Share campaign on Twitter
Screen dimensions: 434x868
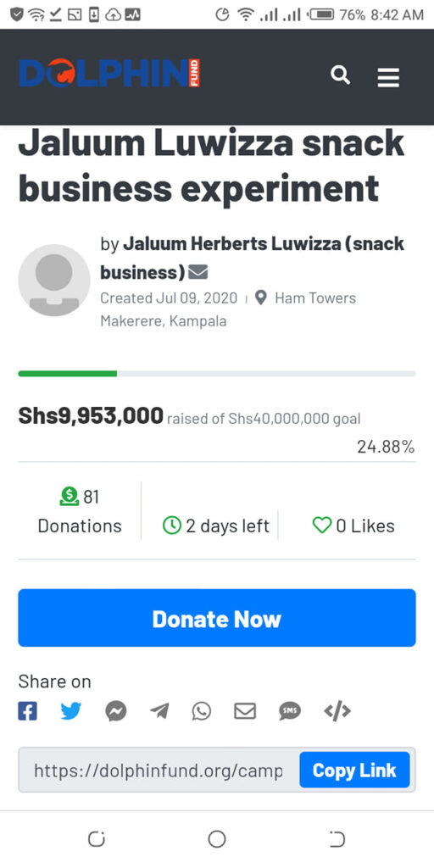click(x=71, y=711)
